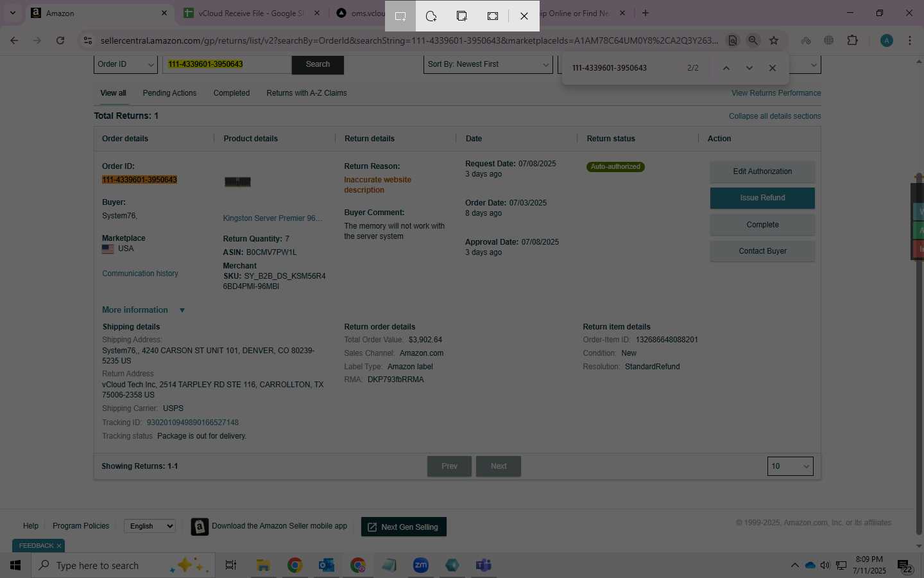Close the snipping toolbar
The height and width of the screenshot is (578, 924).
point(524,16)
